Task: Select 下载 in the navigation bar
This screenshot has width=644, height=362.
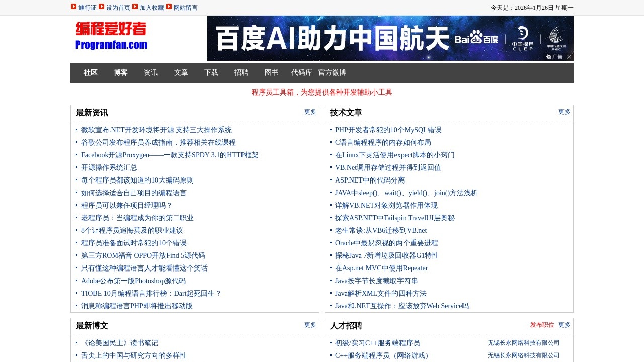Action: pos(211,73)
